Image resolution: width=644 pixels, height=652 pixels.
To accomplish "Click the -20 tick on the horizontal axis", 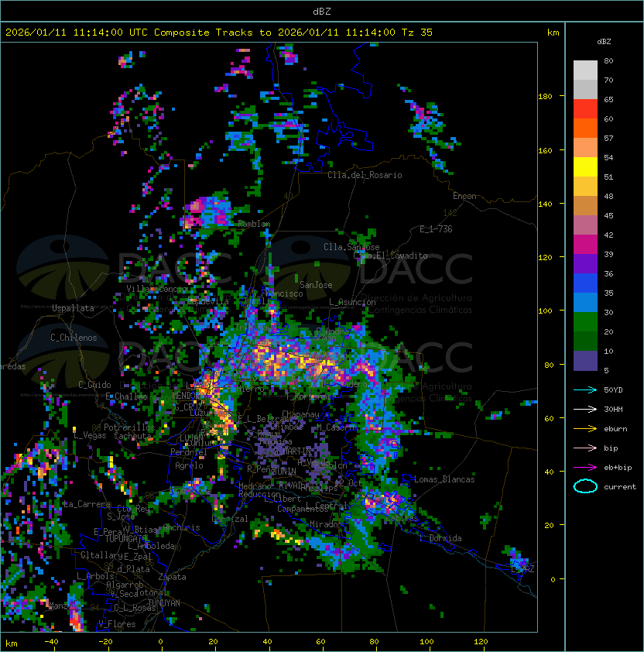I will tap(105, 642).
